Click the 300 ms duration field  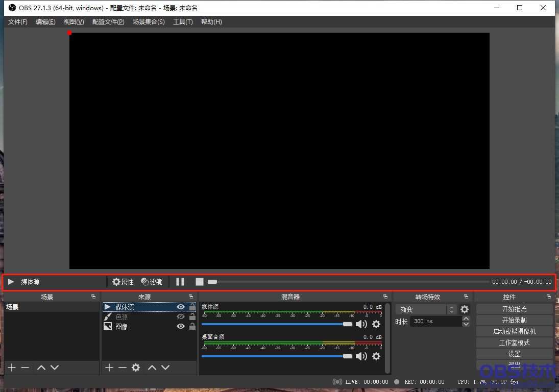pyautogui.click(x=435, y=321)
